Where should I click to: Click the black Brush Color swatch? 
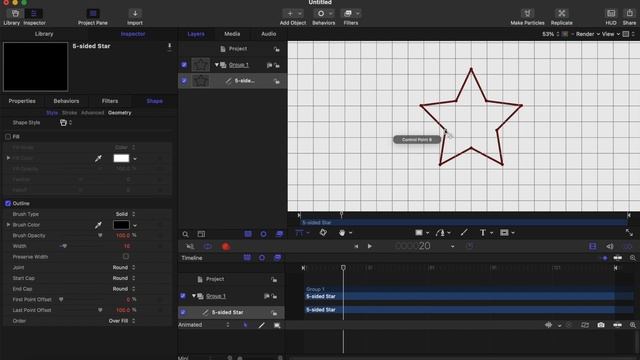(x=121, y=225)
